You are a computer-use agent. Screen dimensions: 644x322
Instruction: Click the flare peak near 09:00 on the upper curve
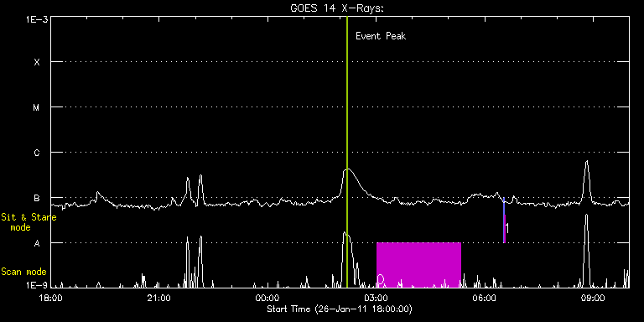coord(586,162)
